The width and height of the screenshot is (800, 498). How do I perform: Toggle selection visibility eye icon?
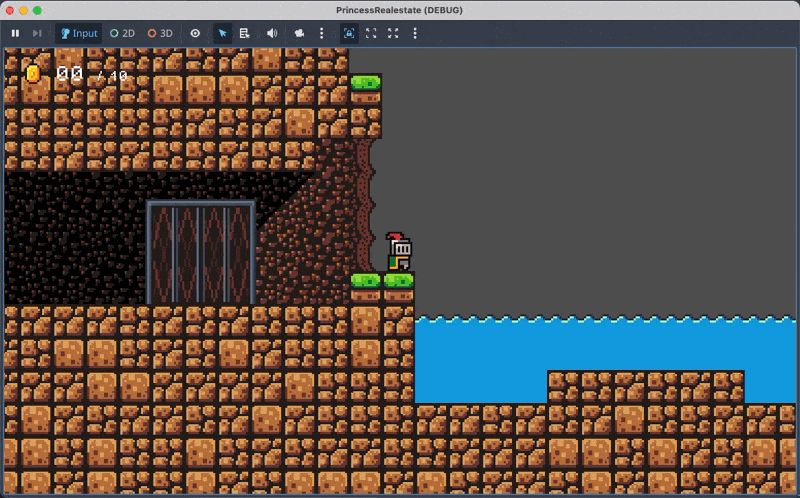coord(195,33)
